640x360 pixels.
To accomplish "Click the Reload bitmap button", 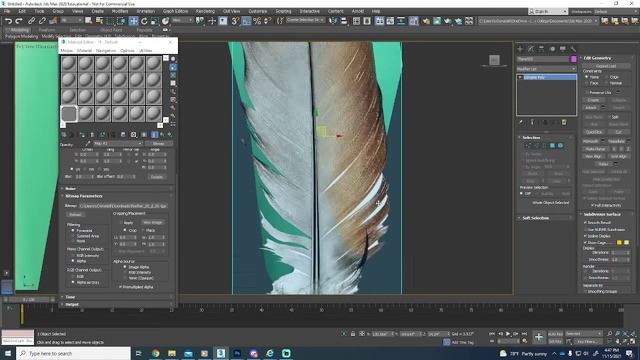I will [75, 214].
